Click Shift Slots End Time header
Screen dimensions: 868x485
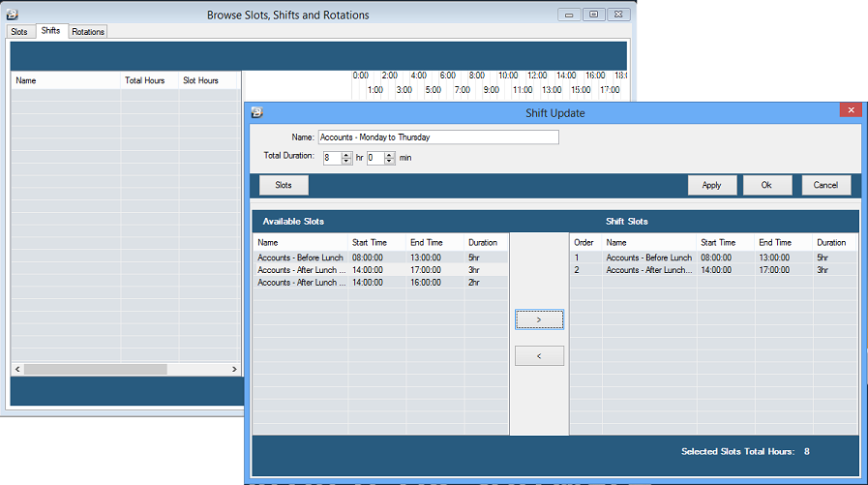point(783,242)
